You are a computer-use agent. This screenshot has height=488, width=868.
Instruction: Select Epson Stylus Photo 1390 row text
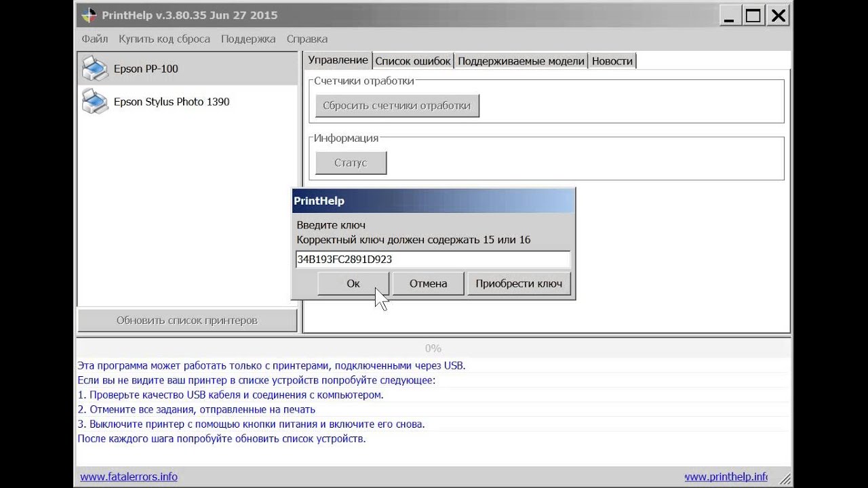pos(172,102)
